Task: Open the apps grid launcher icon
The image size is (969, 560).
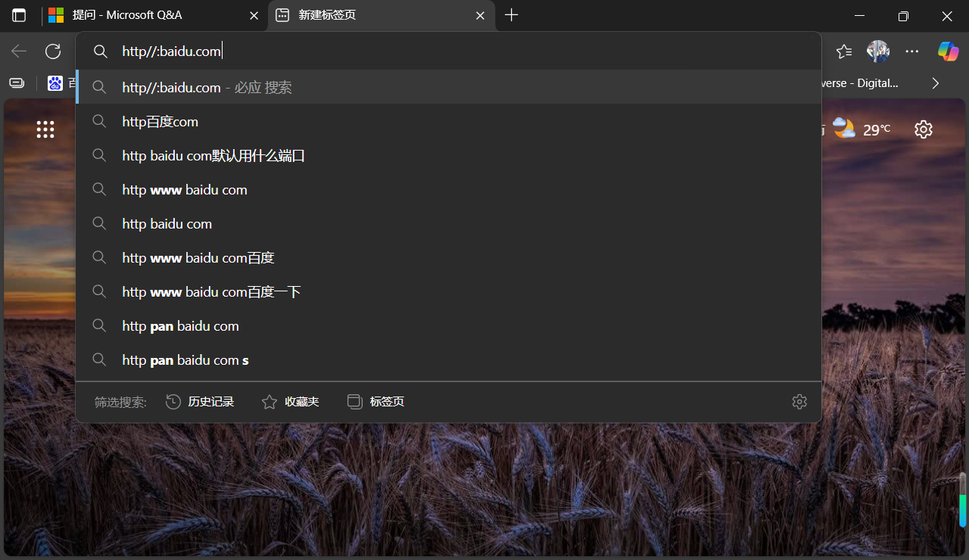Action: pyautogui.click(x=45, y=129)
